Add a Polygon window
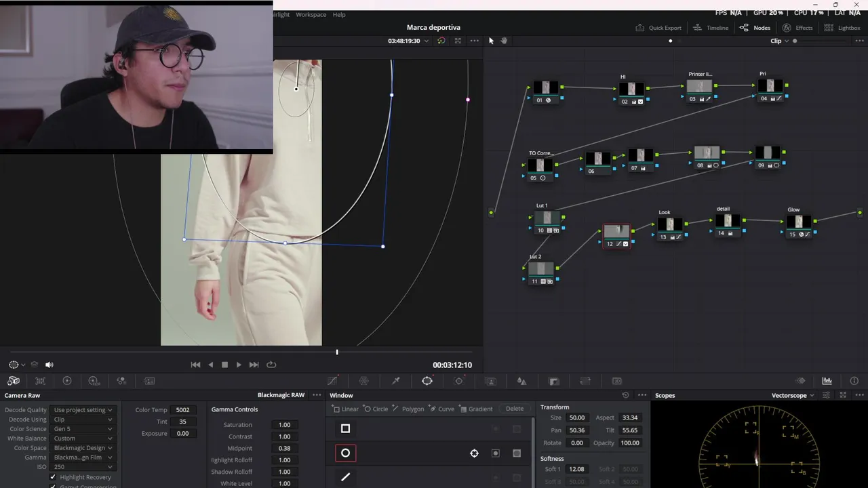Image resolution: width=868 pixels, height=488 pixels. click(x=408, y=409)
